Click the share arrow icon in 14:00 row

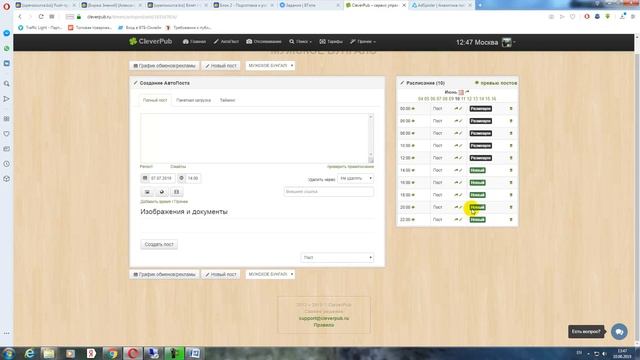(456, 170)
